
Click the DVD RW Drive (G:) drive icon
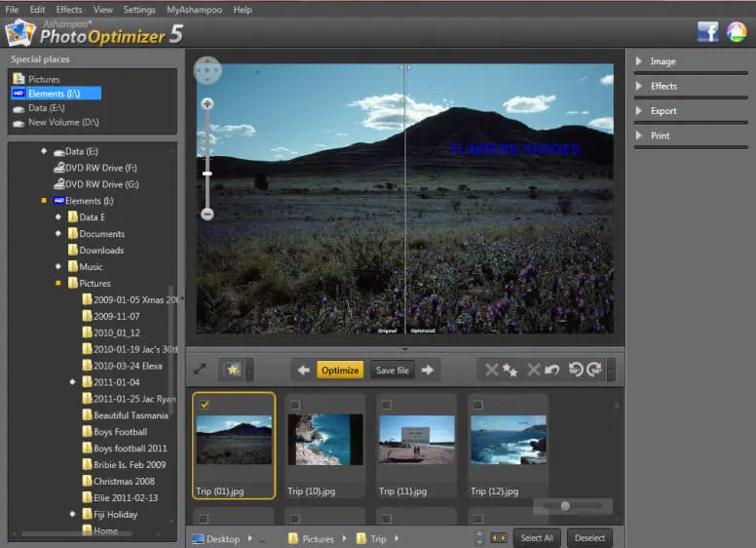point(59,184)
